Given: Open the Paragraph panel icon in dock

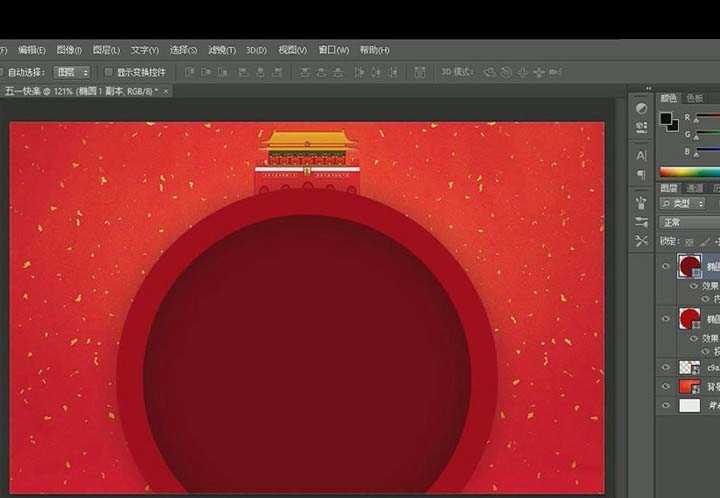Looking at the screenshot, I should pyautogui.click(x=641, y=176).
